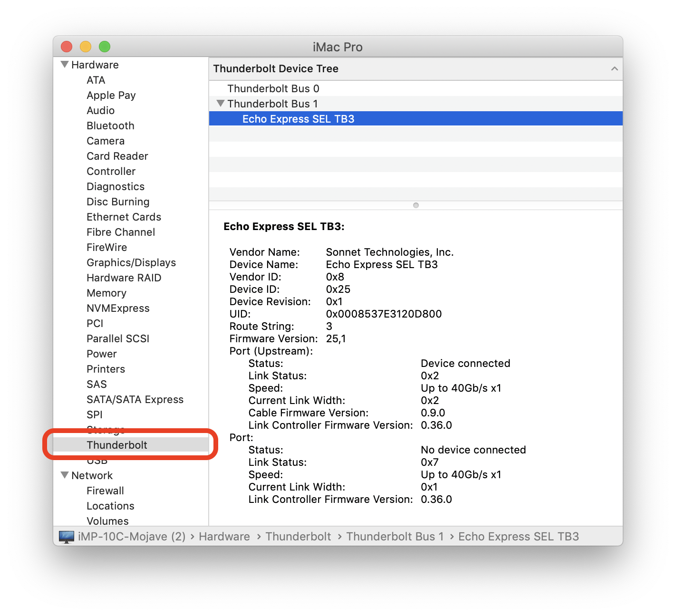This screenshot has height=616, width=676.
Task: Select Echo Express SEL TB3 device row
Action: 416,119
